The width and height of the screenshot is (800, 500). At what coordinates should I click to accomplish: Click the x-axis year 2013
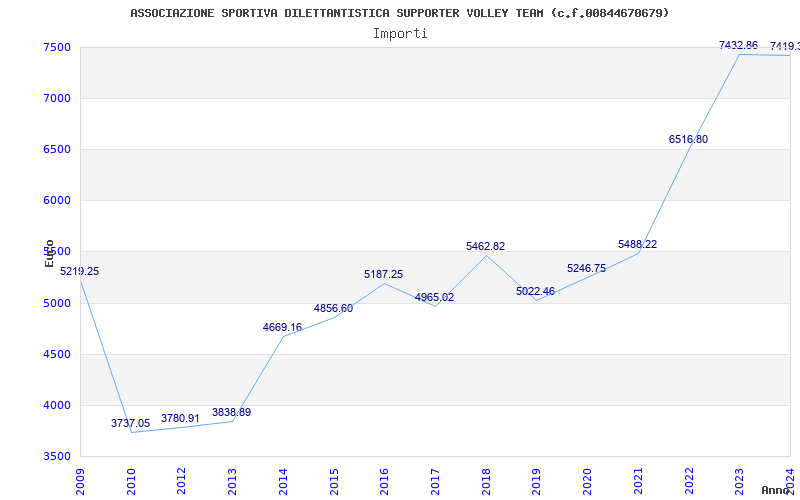click(232, 481)
